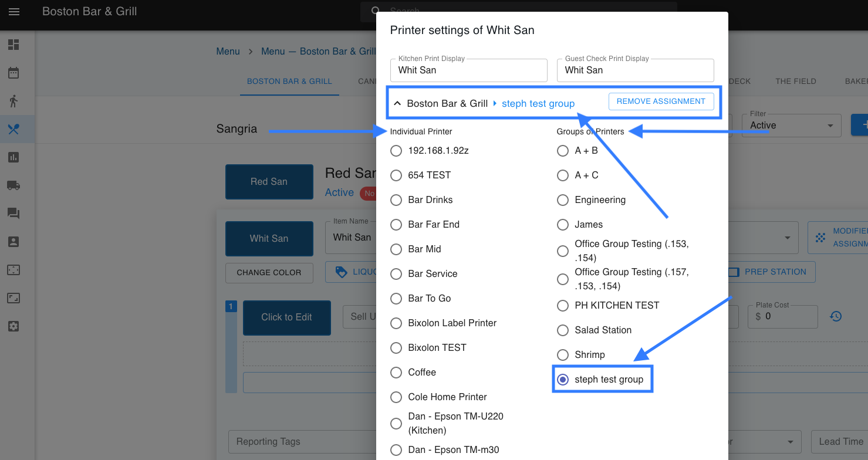The image size is (868, 460).
Task: Click the walking person sidebar icon
Action: pos(13,101)
